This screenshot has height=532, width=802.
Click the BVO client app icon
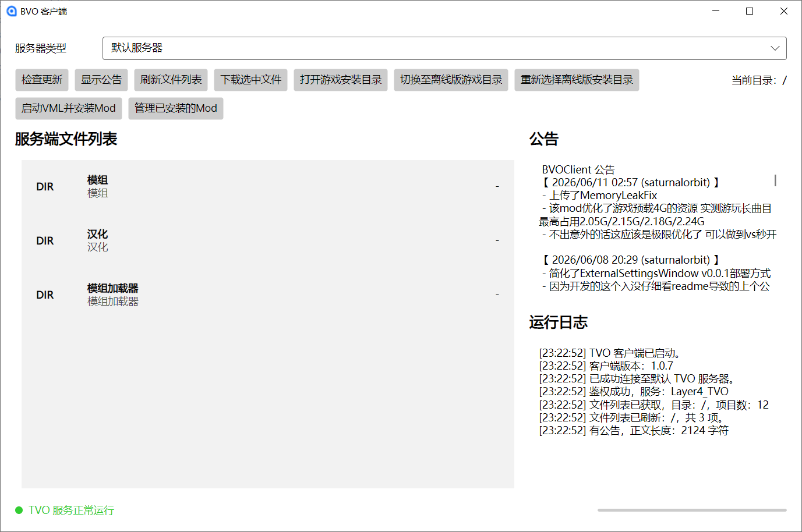[x=11, y=11]
